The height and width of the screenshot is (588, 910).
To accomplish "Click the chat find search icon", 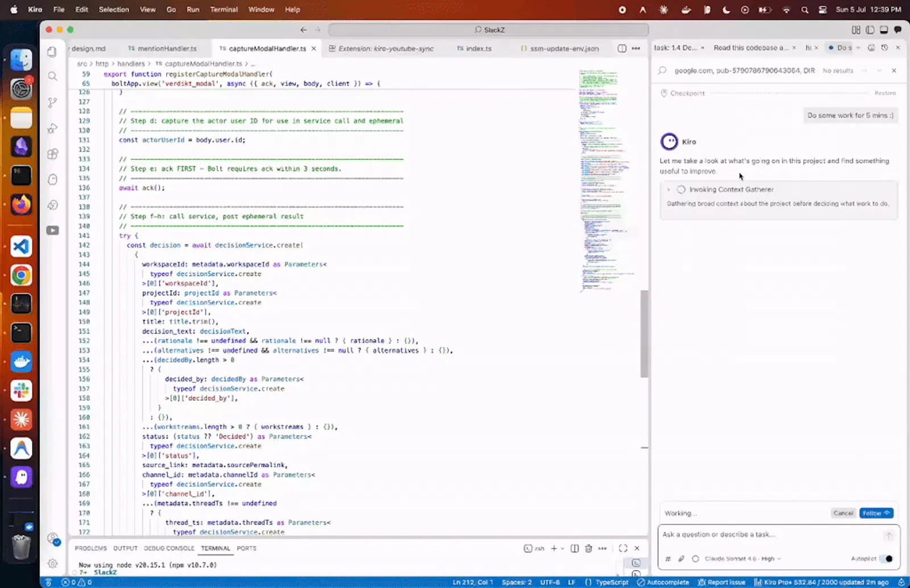I will click(x=663, y=71).
